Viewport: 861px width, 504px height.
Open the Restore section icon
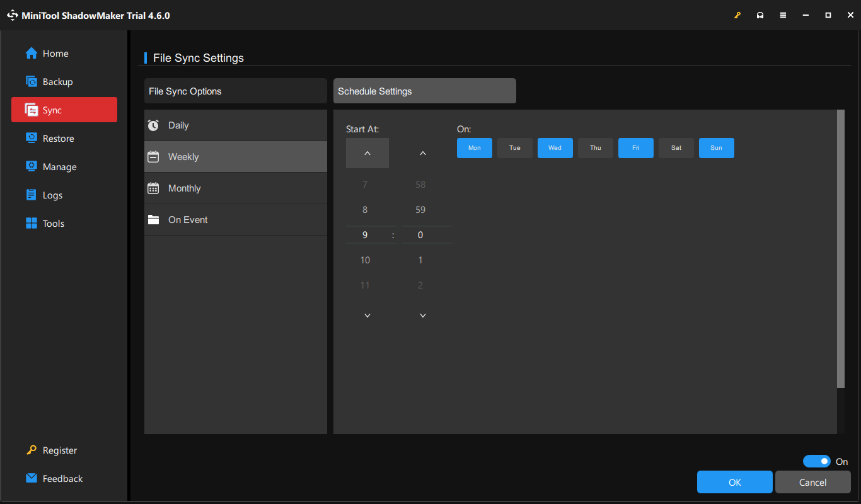point(32,139)
